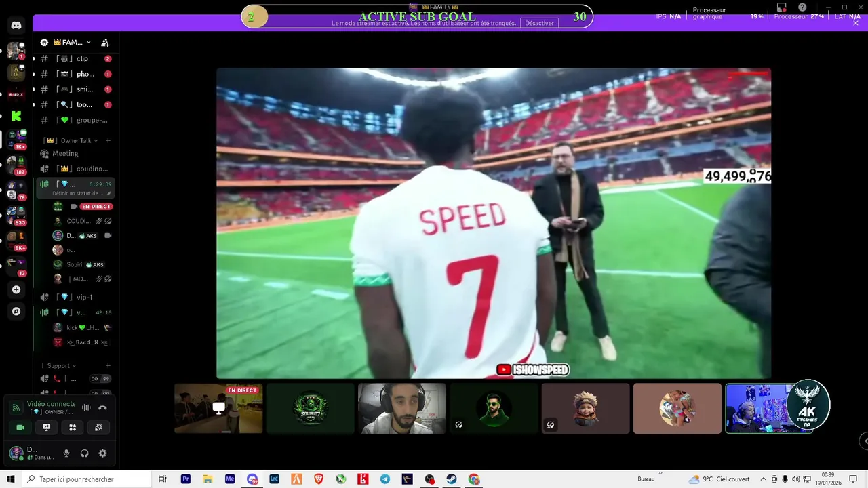
Task: Open the activities launcher button
Action: tap(73, 427)
